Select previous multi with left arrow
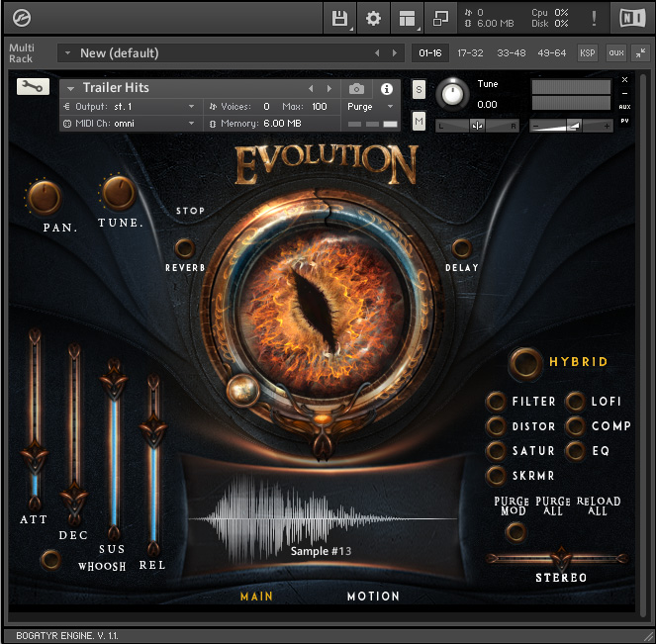This screenshot has height=644, width=656. 377,53
